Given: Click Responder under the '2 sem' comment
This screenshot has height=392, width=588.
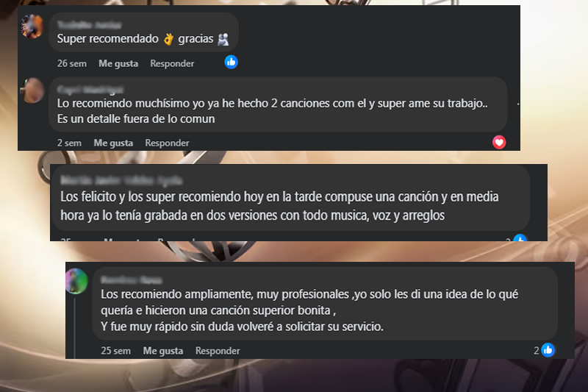Looking at the screenshot, I should [x=167, y=143].
